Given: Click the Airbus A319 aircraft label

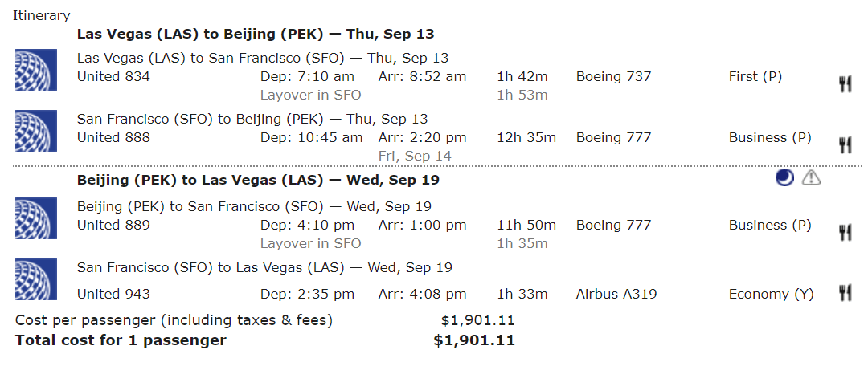Looking at the screenshot, I should tap(616, 294).
